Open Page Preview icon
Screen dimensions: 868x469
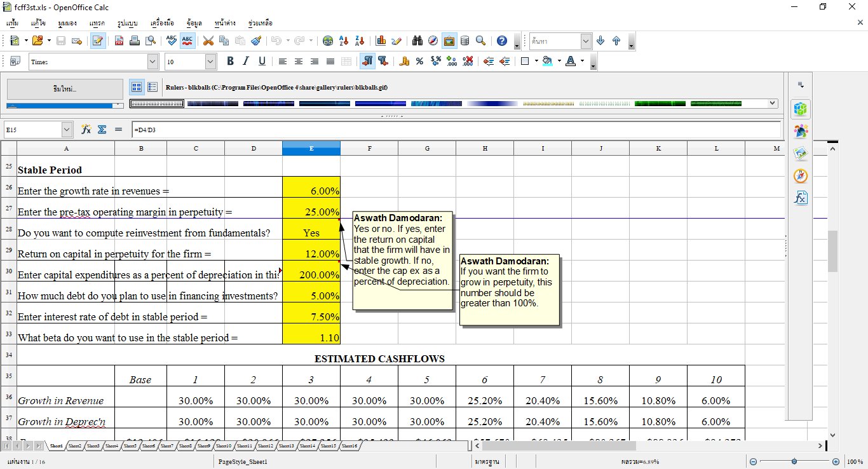[151, 41]
